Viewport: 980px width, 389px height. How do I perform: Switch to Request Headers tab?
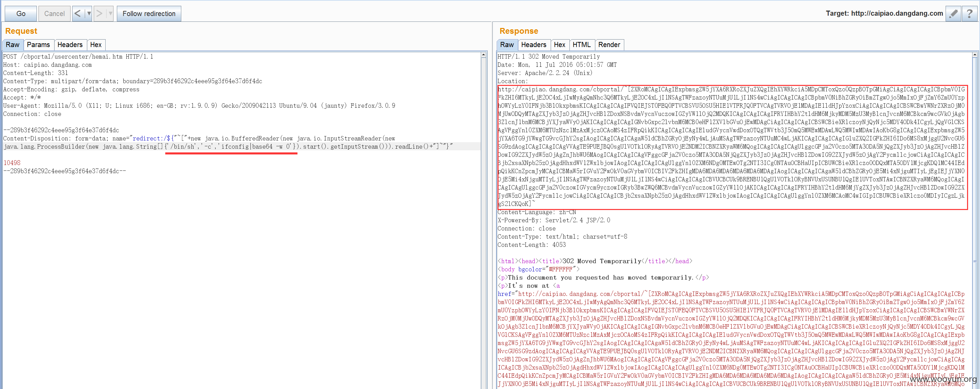[x=70, y=45]
